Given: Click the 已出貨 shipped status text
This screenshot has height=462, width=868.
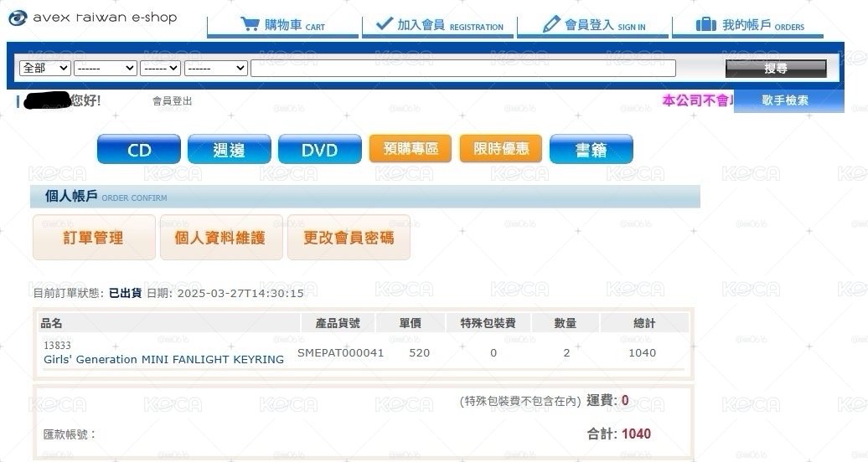Looking at the screenshot, I should coord(125,293).
